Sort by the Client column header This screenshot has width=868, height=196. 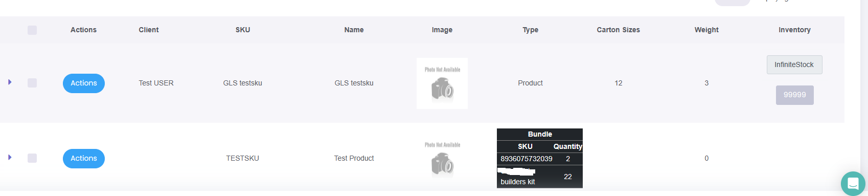[149, 30]
